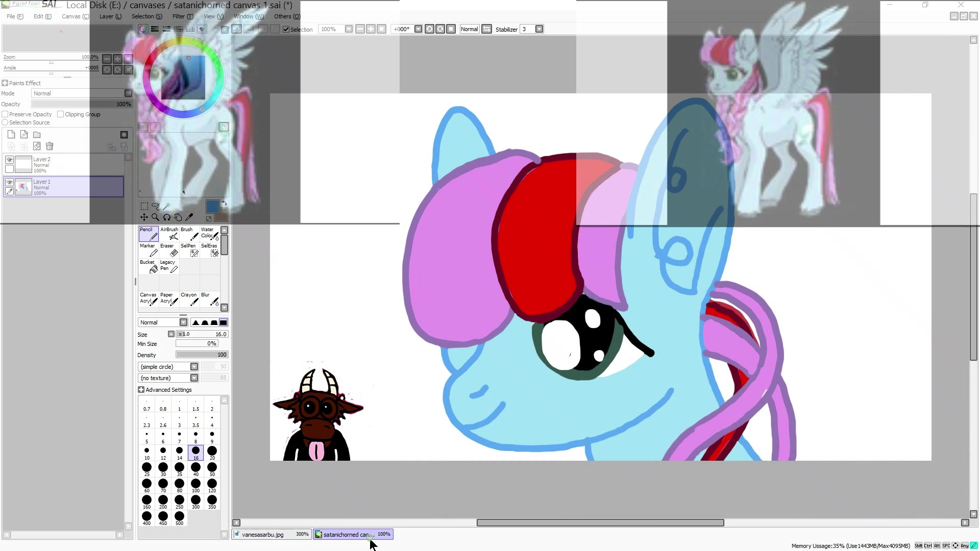Viewport: 980px width, 551px height.
Task: Clear the selected layer
Action: 37,146
